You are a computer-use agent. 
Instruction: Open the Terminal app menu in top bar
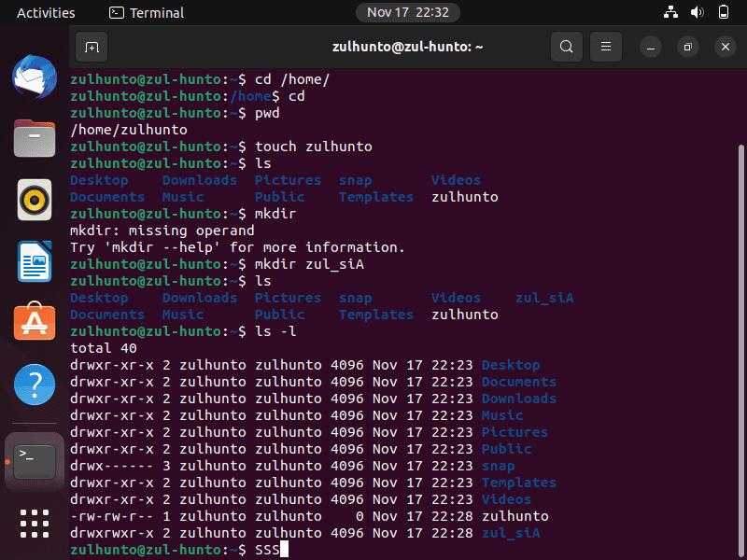point(147,13)
